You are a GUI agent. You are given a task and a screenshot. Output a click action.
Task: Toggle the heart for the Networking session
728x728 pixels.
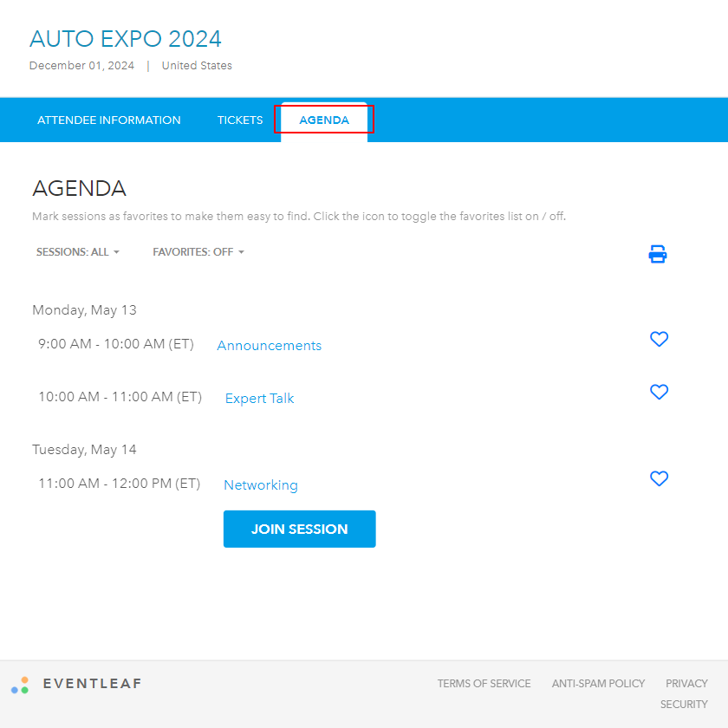coord(659,478)
